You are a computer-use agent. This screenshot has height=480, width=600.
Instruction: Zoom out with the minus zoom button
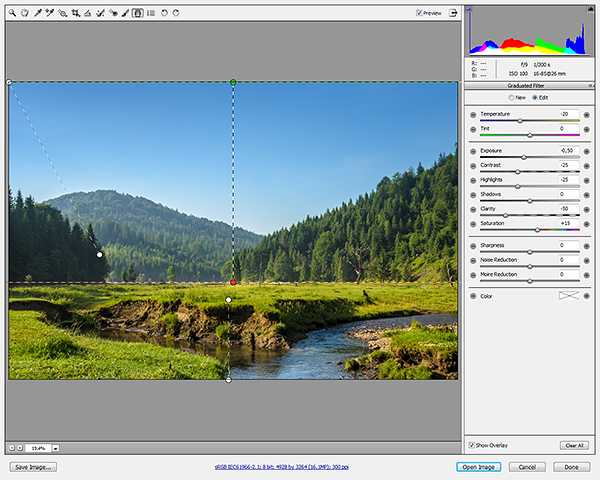(x=12, y=448)
